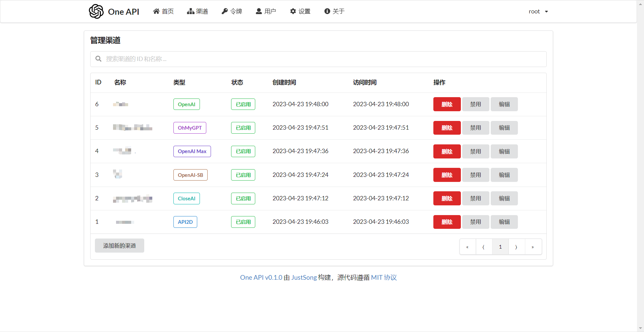This screenshot has width=644, height=332.
Task: Click the 令牌 key icon
Action: tap(224, 11)
